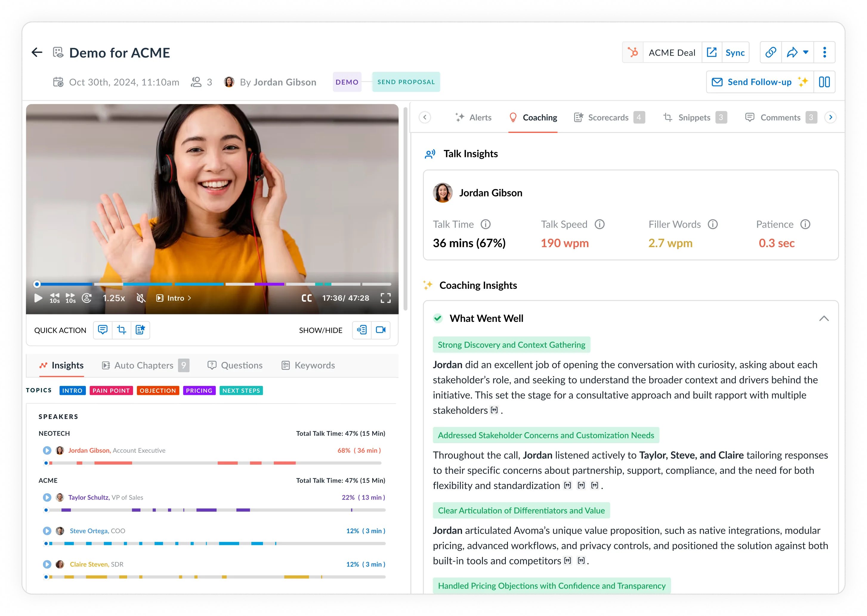Show/hide the transcript panel
The image size is (867, 616).
point(361,330)
